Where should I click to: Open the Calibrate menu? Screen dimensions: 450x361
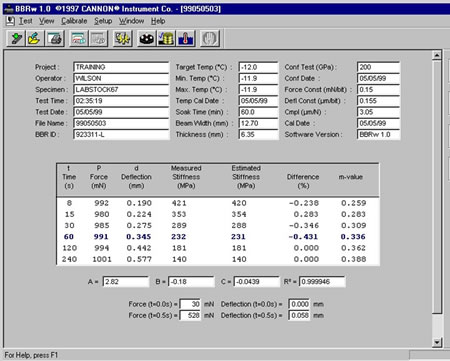[74, 21]
